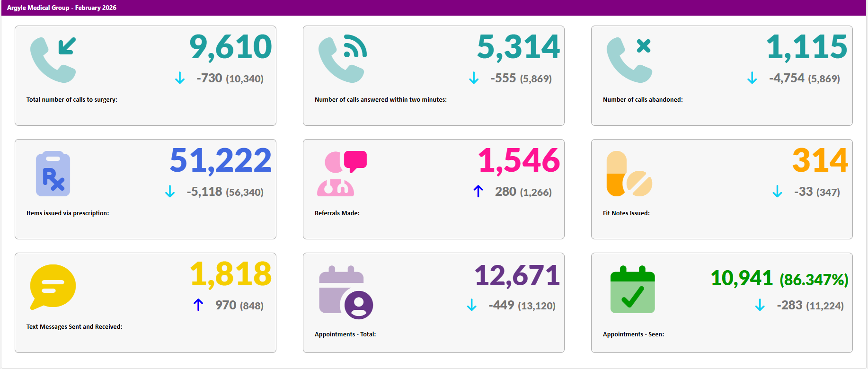Click the down arrow next to -730
Image resolution: width=868 pixels, height=369 pixels.
point(180,78)
